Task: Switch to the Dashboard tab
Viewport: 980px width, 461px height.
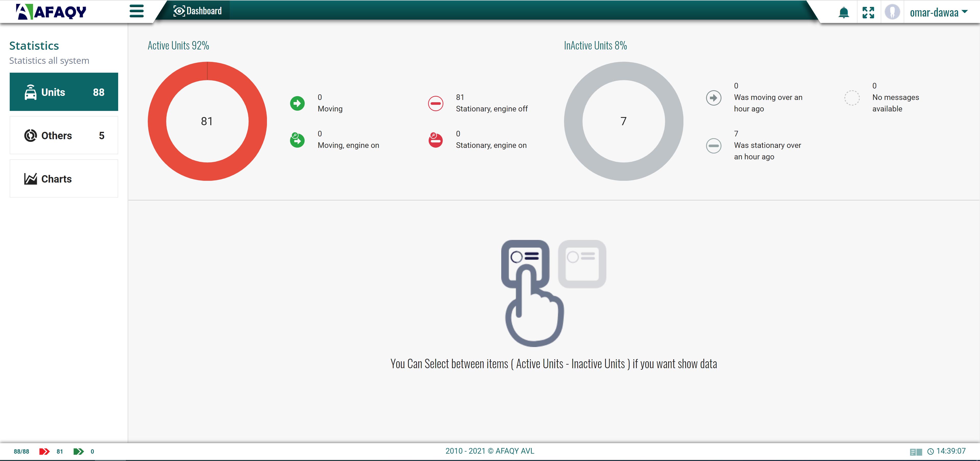Action: tap(198, 11)
